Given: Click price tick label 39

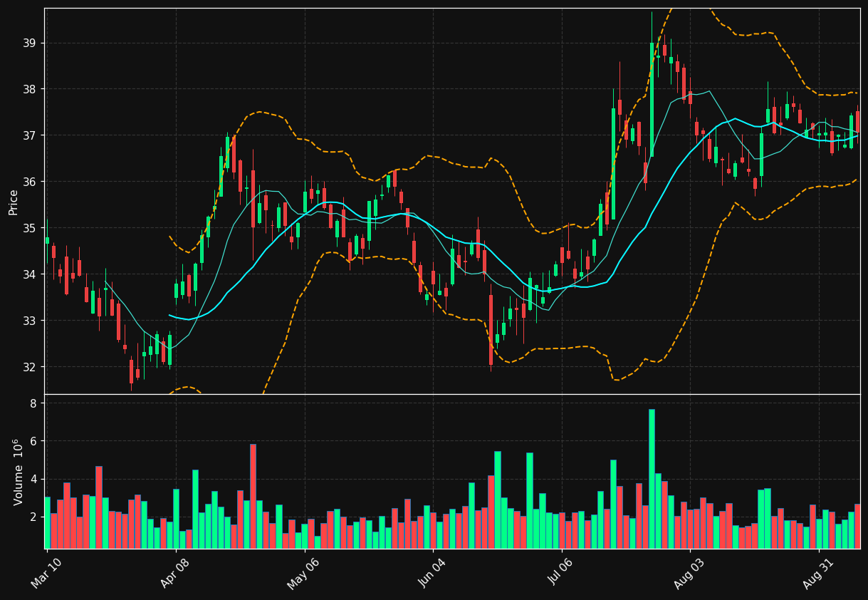Looking at the screenshot, I should click(29, 43).
